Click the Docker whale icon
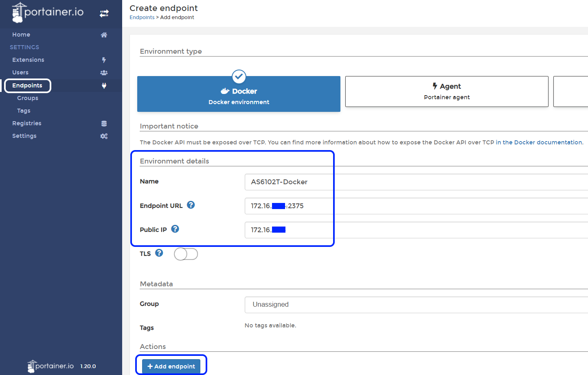 coord(225,91)
